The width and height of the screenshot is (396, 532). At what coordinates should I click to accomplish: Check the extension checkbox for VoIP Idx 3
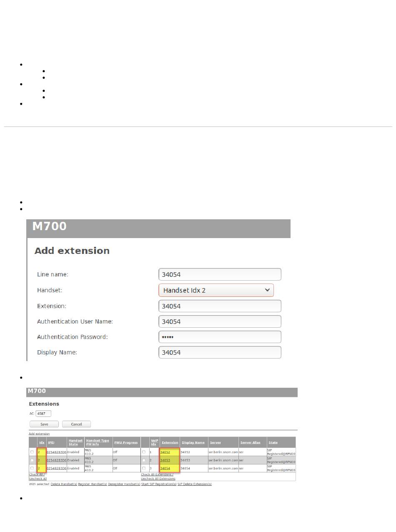(x=144, y=468)
